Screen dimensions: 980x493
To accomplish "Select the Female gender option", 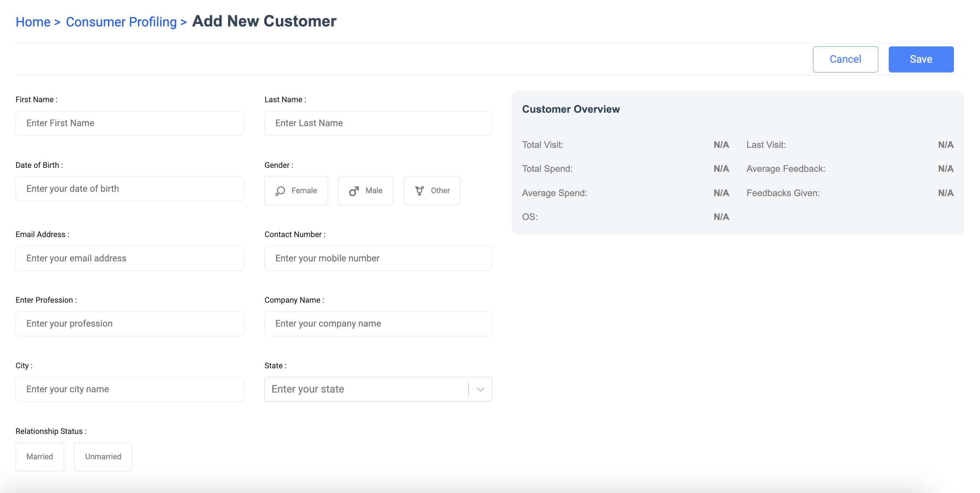I will click(x=296, y=191).
